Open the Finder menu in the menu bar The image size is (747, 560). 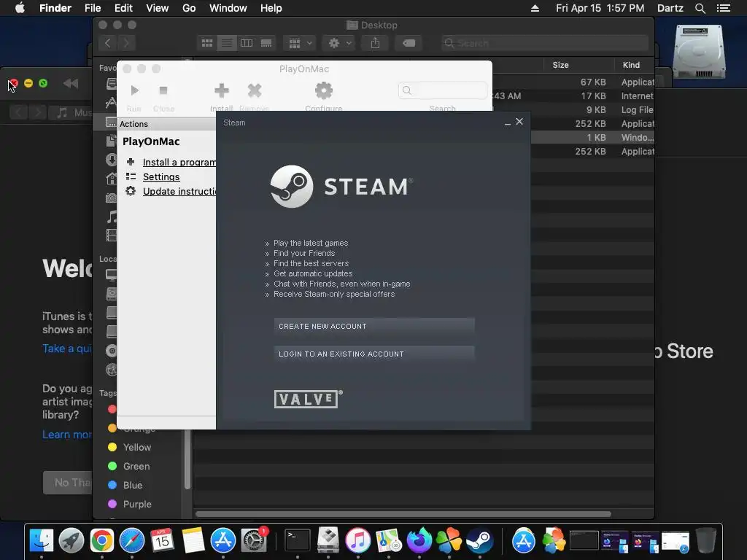[x=55, y=8]
